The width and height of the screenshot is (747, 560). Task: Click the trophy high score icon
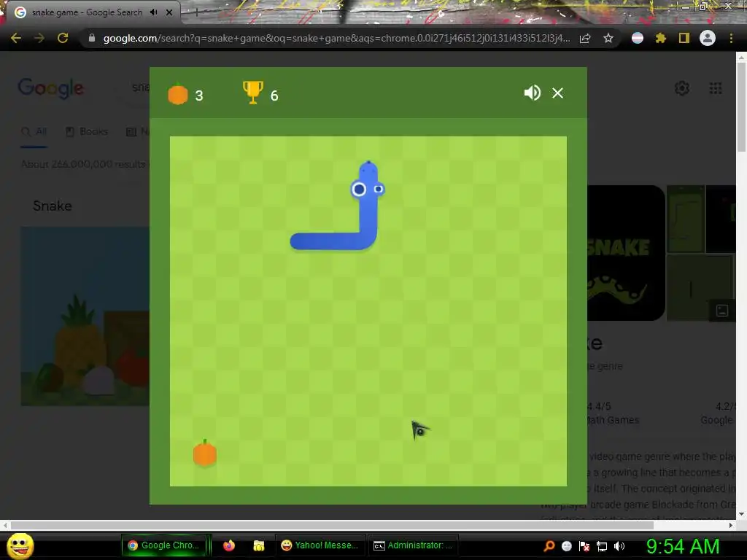pos(252,92)
